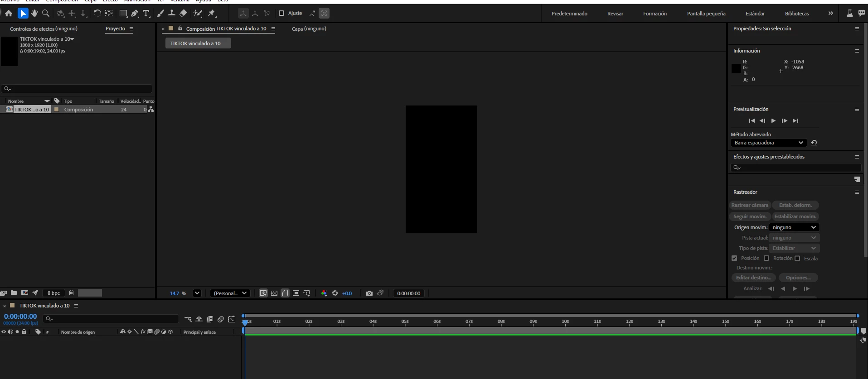Select the Roto Brush tool
Screen dimensions: 868x379
198,14
